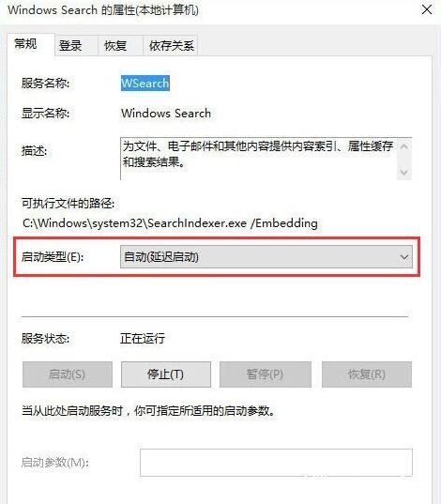Image resolution: width=441 pixels, height=504 pixels.
Task: Click the 正在运行 service status text
Action: point(143,338)
